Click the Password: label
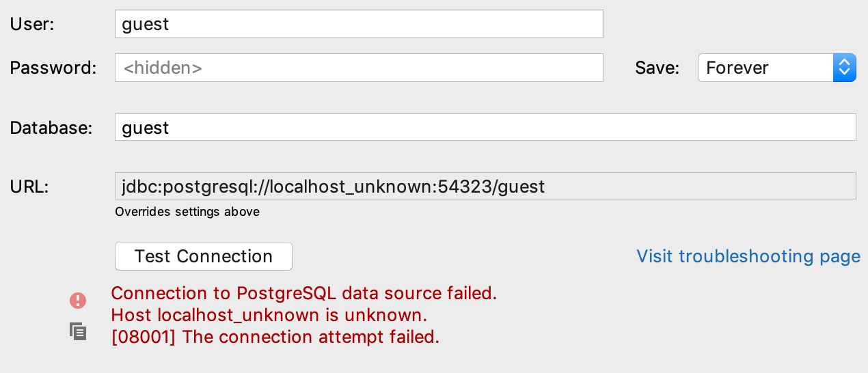The height and width of the screenshot is (373, 868). (53, 68)
